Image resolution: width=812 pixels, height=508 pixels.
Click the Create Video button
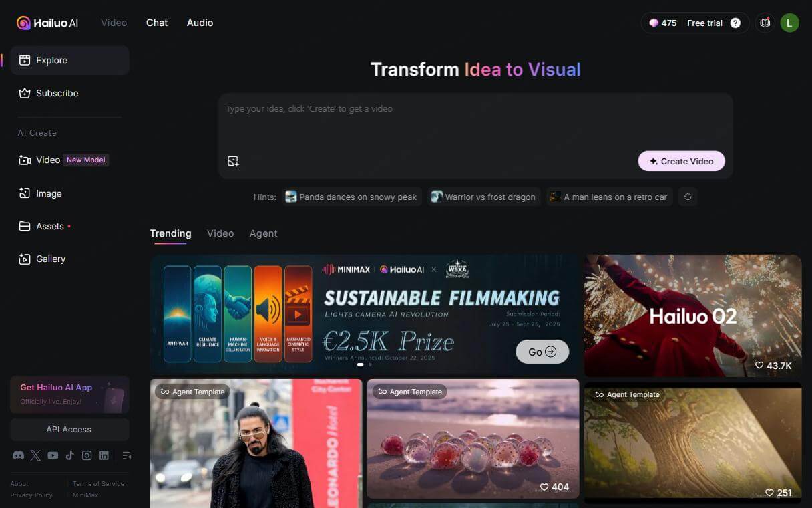(681, 161)
